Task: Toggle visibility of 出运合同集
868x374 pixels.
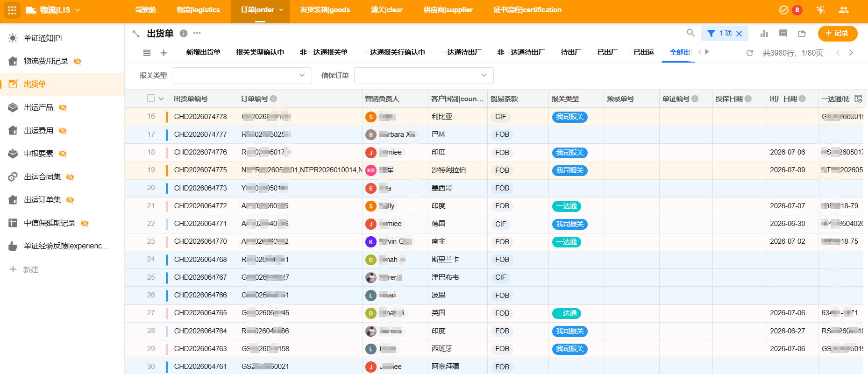Action: click(70, 177)
